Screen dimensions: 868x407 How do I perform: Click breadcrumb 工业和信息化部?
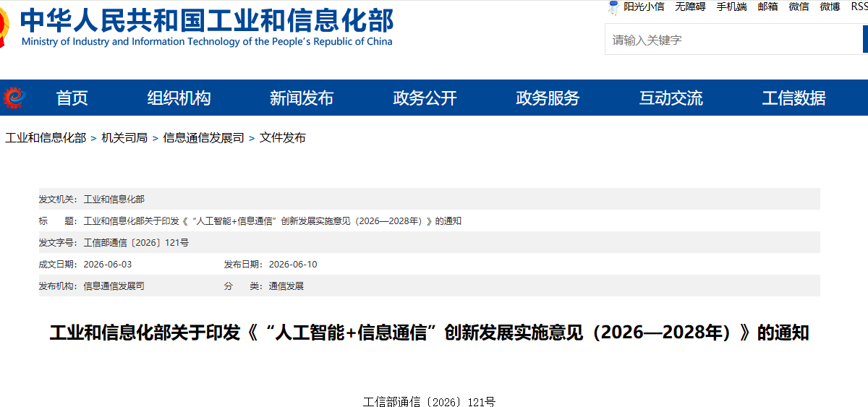pyautogui.click(x=46, y=137)
